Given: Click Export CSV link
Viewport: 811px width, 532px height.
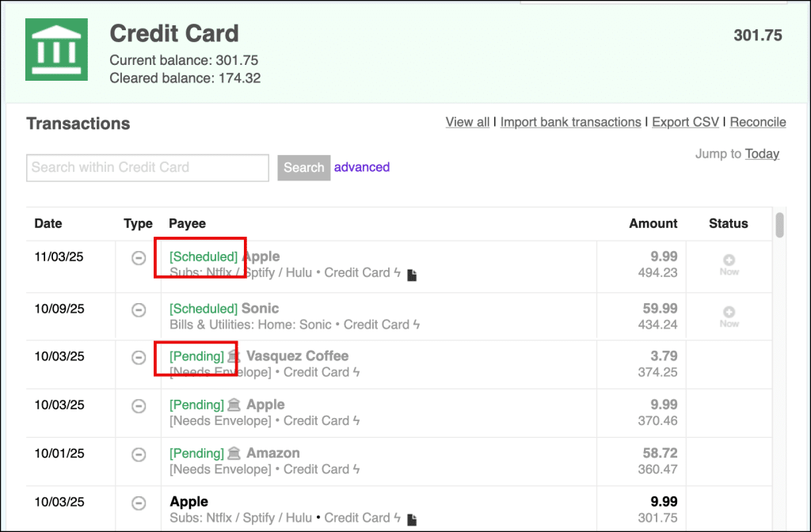Looking at the screenshot, I should pyautogui.click(x=685, y=122).
